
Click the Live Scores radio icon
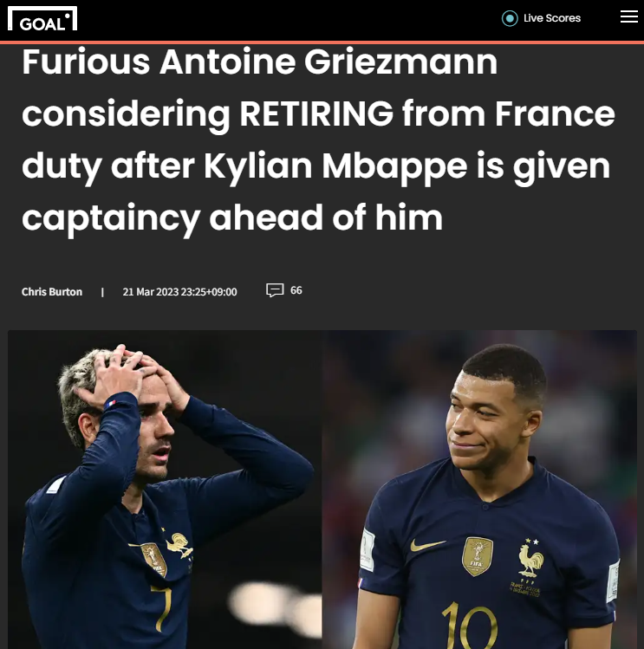(x=510, y=18)
